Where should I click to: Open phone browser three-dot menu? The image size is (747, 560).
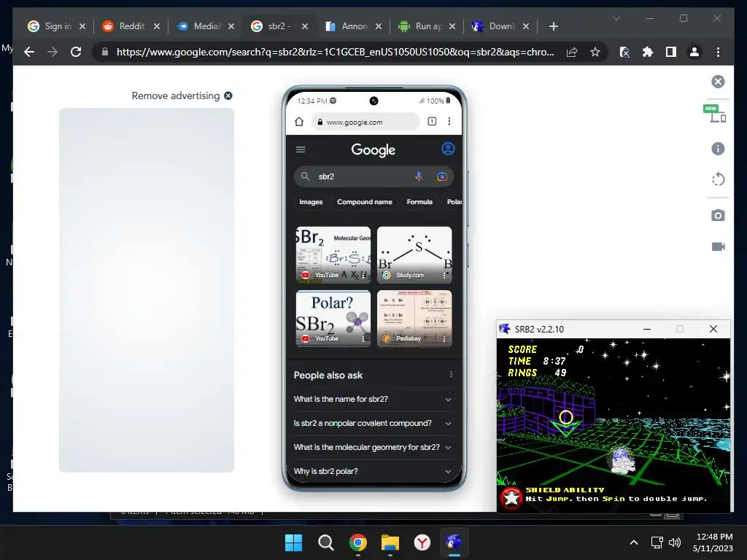[449, 122]
